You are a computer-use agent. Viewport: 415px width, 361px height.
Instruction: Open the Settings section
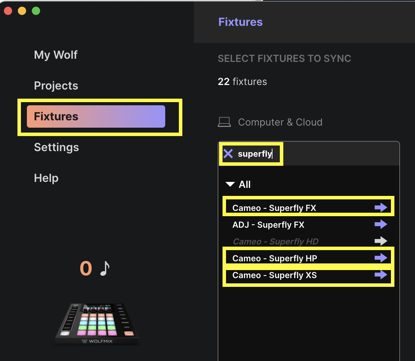[x=56, y=147]
